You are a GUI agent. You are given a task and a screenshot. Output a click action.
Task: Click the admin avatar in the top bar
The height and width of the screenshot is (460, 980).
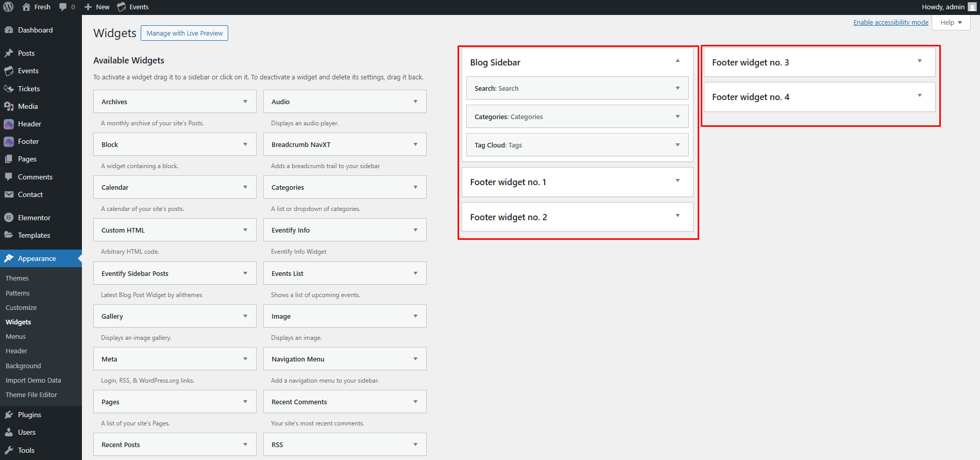coord(972,7)
